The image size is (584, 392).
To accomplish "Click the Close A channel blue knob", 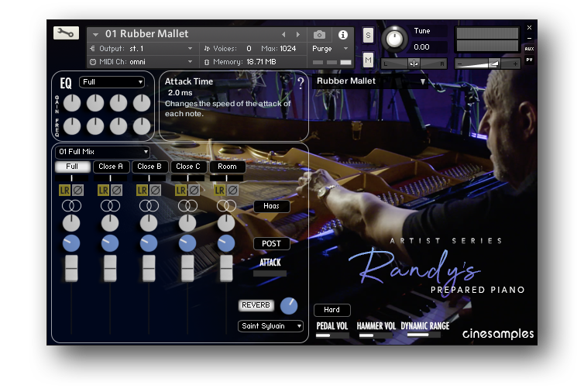I will [x=110, y=243].
